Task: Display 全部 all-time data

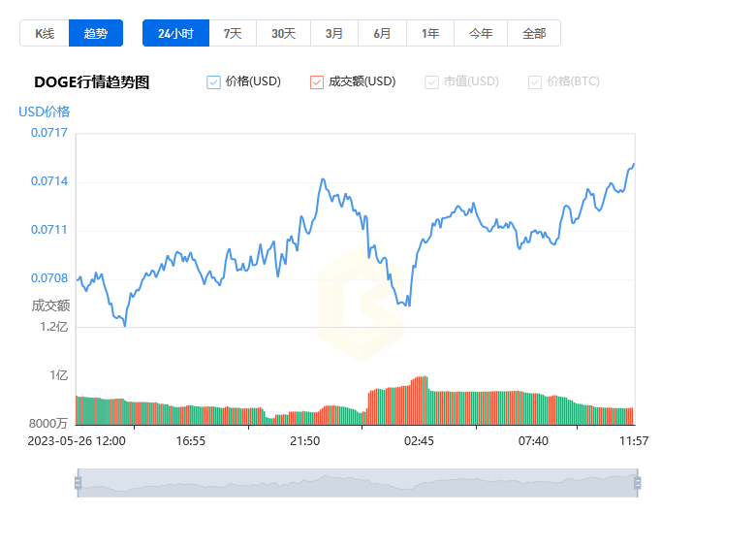Action: 534,33
